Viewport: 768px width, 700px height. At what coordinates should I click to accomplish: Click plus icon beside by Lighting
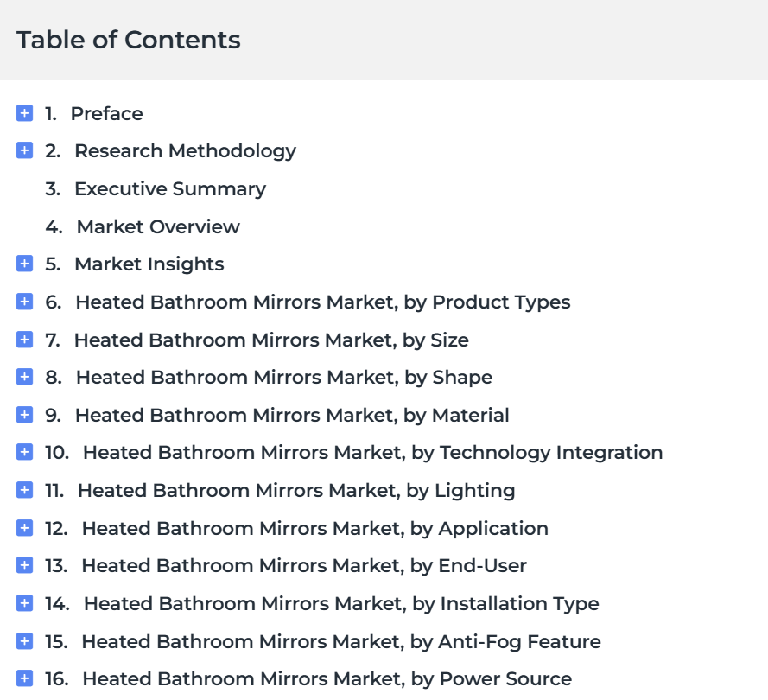tap(24, 490)
